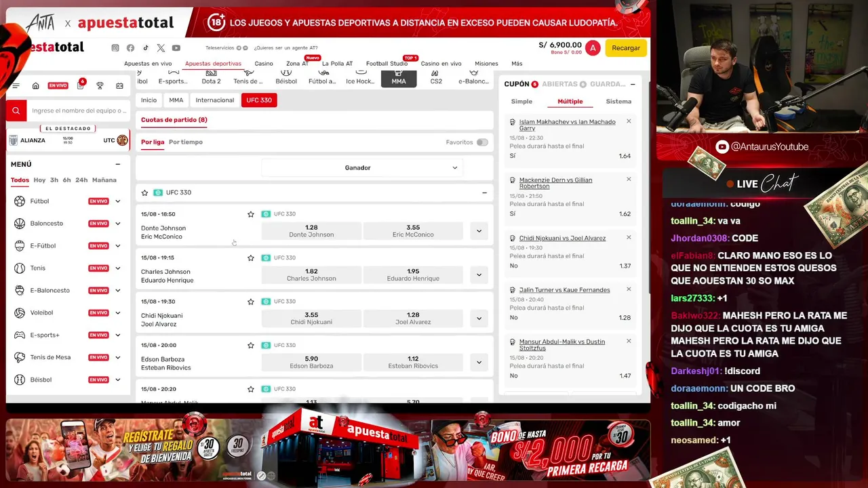Bet on Eduardo Henrique at 1.95

[413, 274]
